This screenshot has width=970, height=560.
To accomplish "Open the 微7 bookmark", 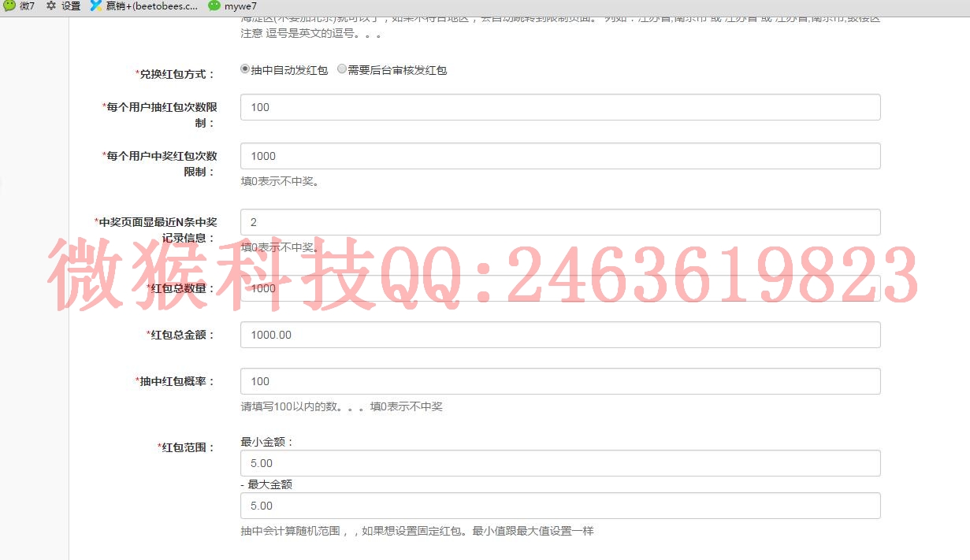I will tap(19, 6).
